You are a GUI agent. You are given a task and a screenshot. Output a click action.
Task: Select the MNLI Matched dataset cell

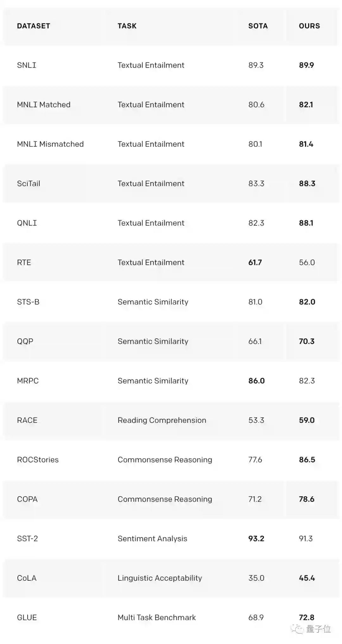[44, 105]
